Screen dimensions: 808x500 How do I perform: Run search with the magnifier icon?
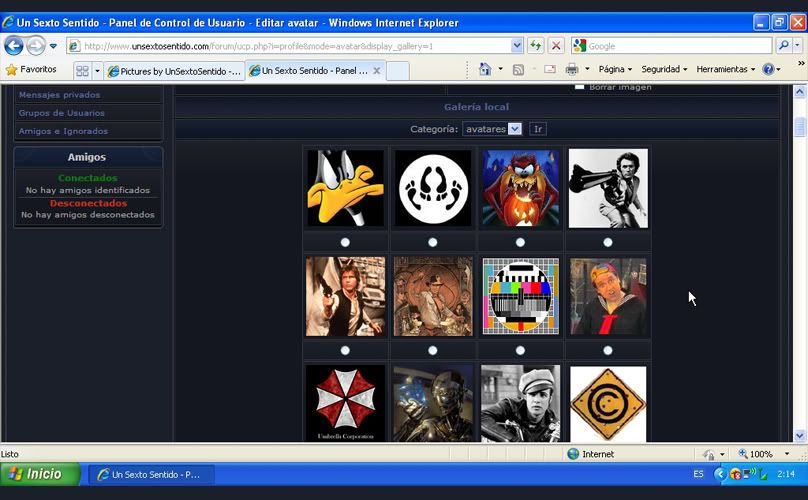pyautogui.click(x=783, y=46)
